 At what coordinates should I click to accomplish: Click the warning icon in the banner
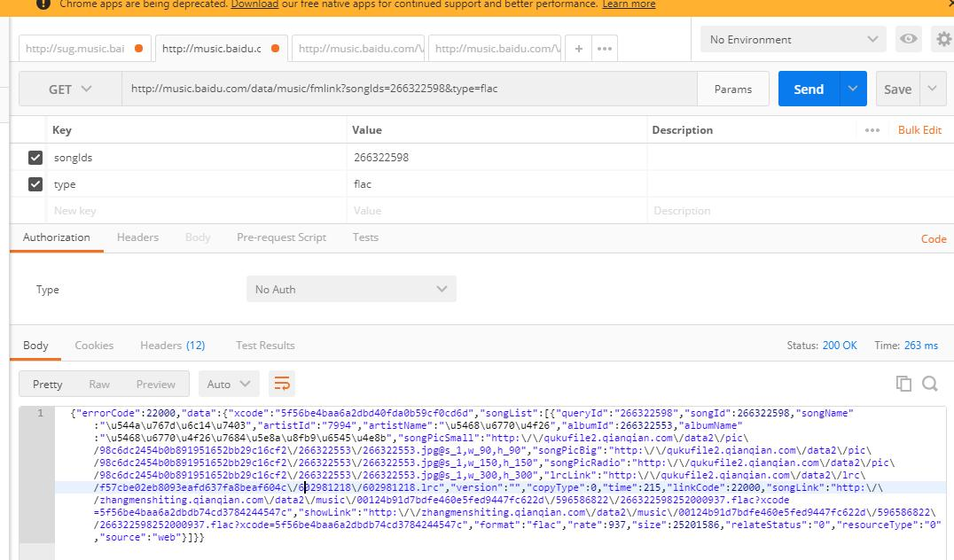coord(43,4)
